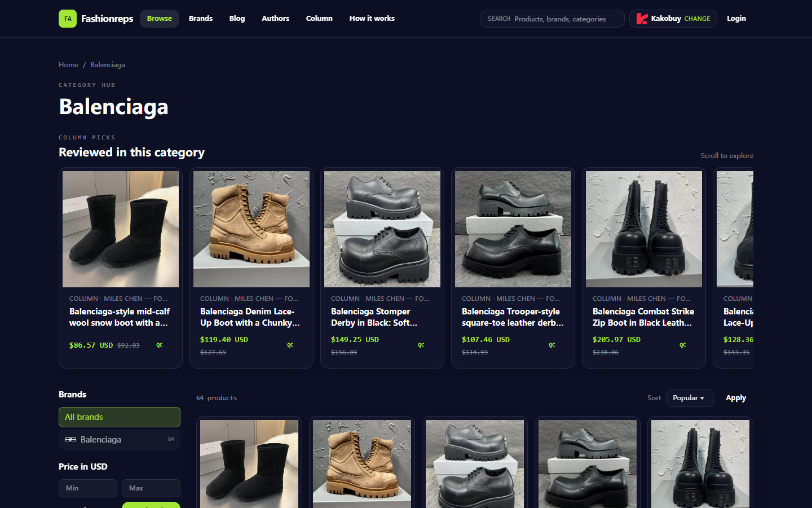
Task: Select the All brands filter
Action: point(120,417)
